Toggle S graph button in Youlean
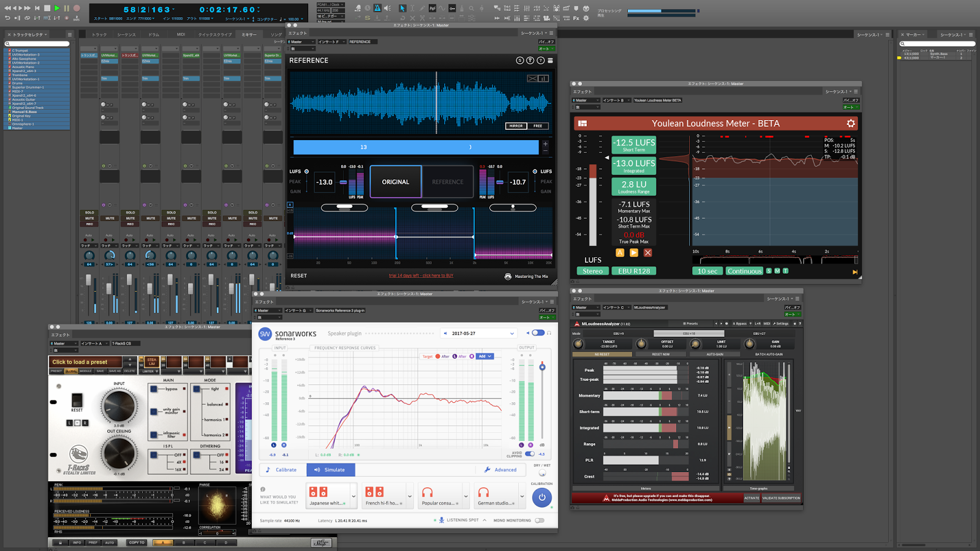This screenshot has height=551, width=980. coord(769,271)
